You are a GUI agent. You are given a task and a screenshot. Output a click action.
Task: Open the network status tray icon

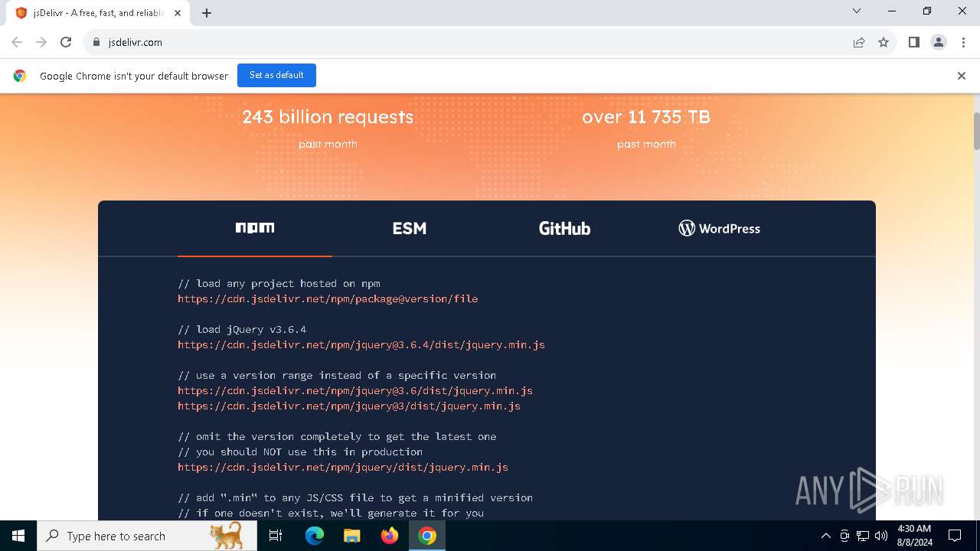pos(863,536)
